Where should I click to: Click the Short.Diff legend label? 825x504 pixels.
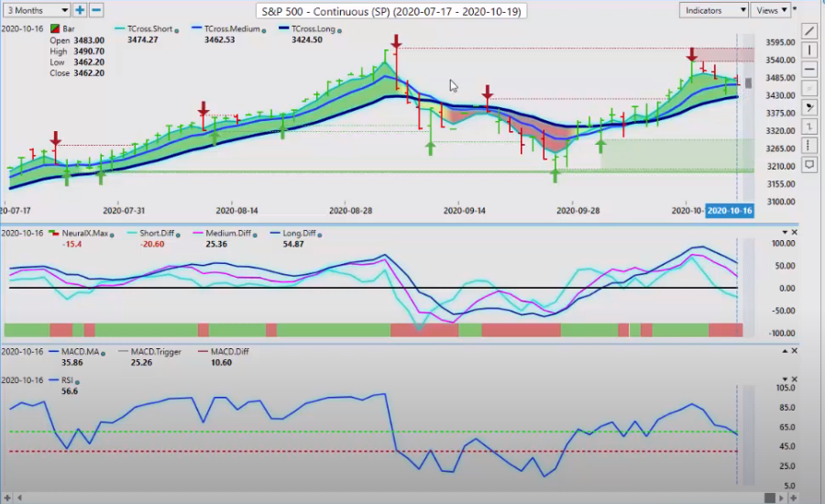pyautogui.click(x=157, y=233)
